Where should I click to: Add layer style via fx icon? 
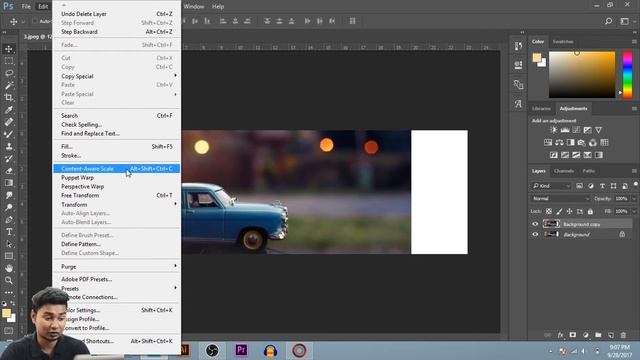click(x=560, y=335)
